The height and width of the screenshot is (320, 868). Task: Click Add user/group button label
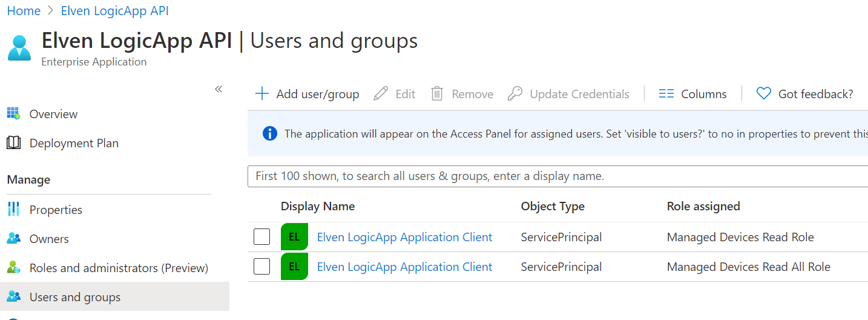(x=318, y=94)
